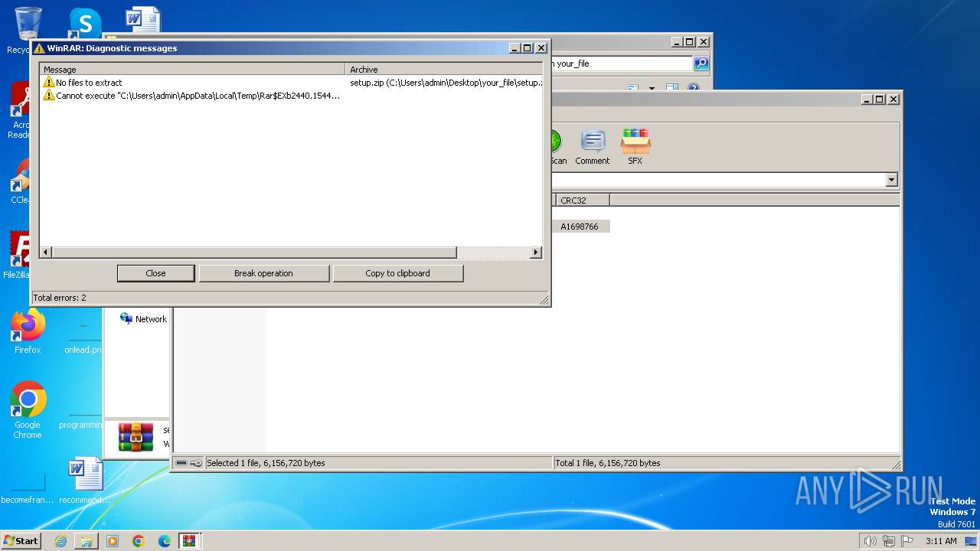Click the Break operation button
Screen dimensions: 980x551
(x=263, y=273)
